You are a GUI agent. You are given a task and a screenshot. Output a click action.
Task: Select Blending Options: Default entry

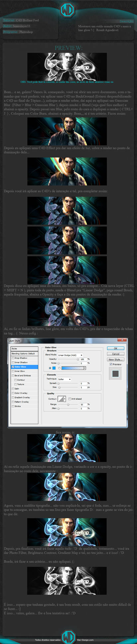(25, 353)
